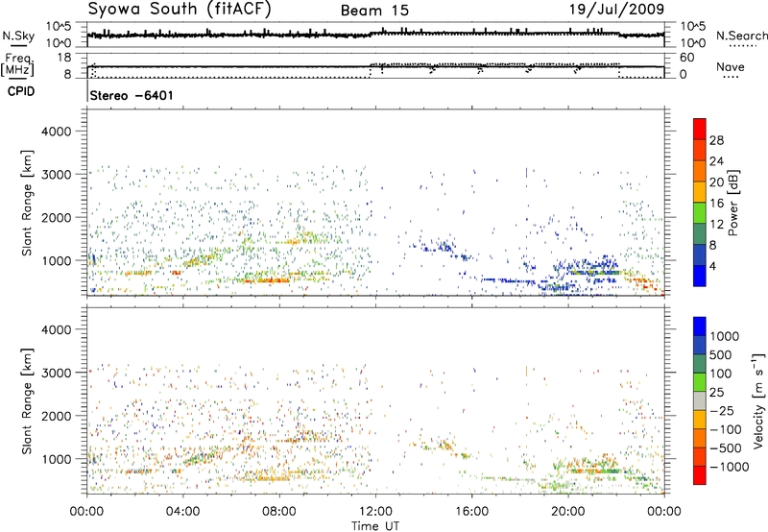Click the -500 label on velocity colorbar
Viewport: 768px width, 532px height.
click(726, 448)
